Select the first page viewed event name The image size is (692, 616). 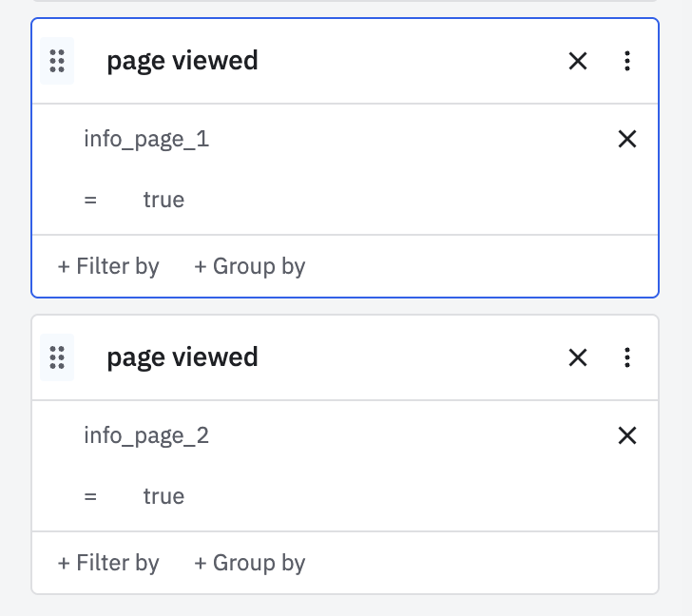point(183,61)
